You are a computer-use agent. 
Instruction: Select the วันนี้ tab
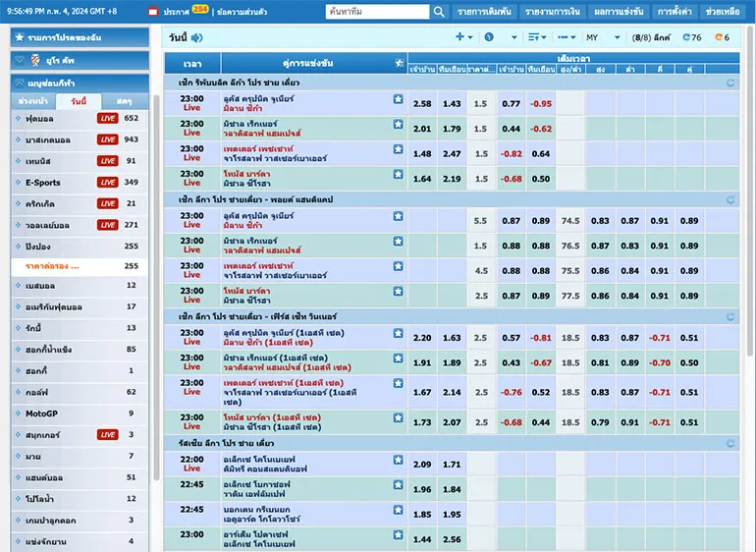pyautogui.click(x=79, y=101)
